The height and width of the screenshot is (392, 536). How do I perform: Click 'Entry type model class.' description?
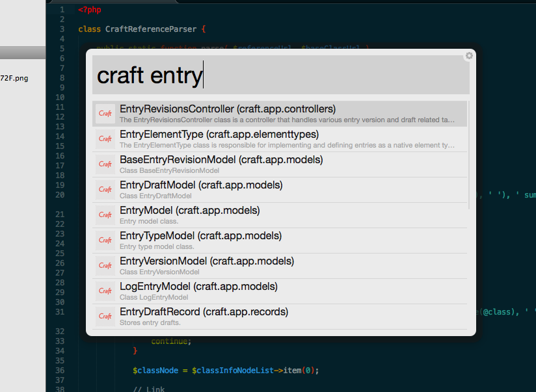click(x=157, y=246)
